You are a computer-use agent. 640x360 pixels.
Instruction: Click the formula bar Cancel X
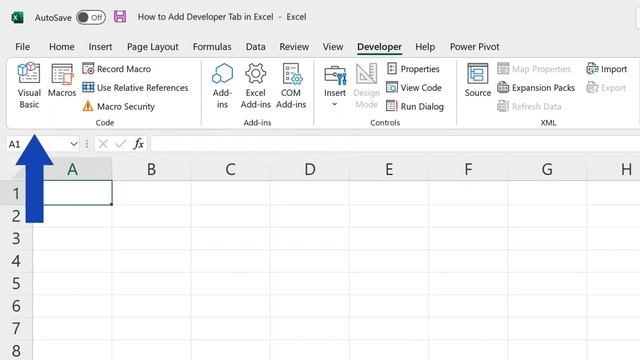click(x=103, y=144)
